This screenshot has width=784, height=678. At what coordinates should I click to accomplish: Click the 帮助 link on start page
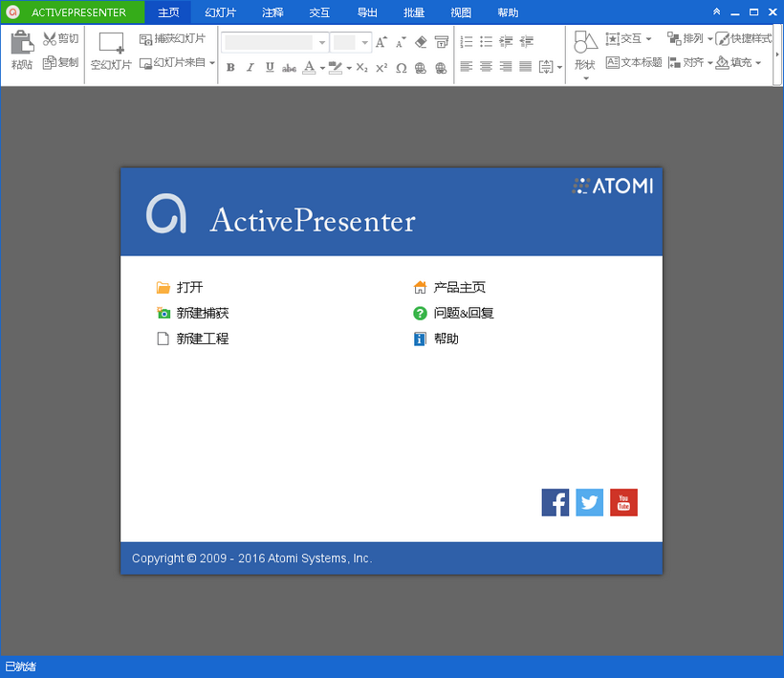coord(435,339)
